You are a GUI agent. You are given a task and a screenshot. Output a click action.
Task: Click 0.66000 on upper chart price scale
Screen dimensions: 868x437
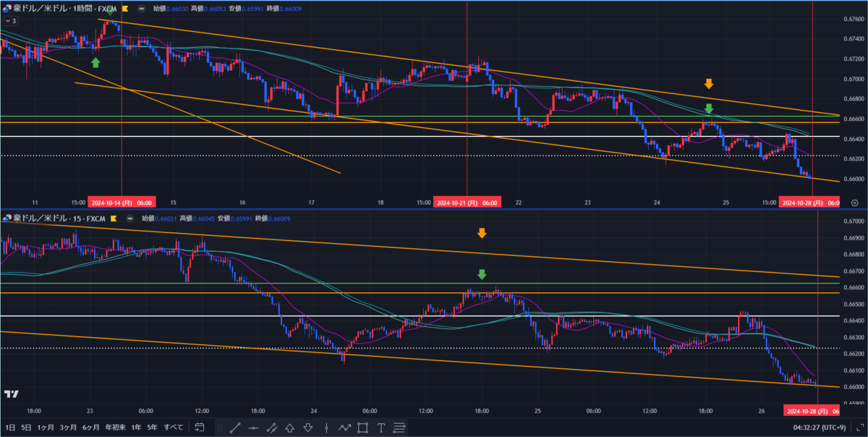[x=853, y=179]
